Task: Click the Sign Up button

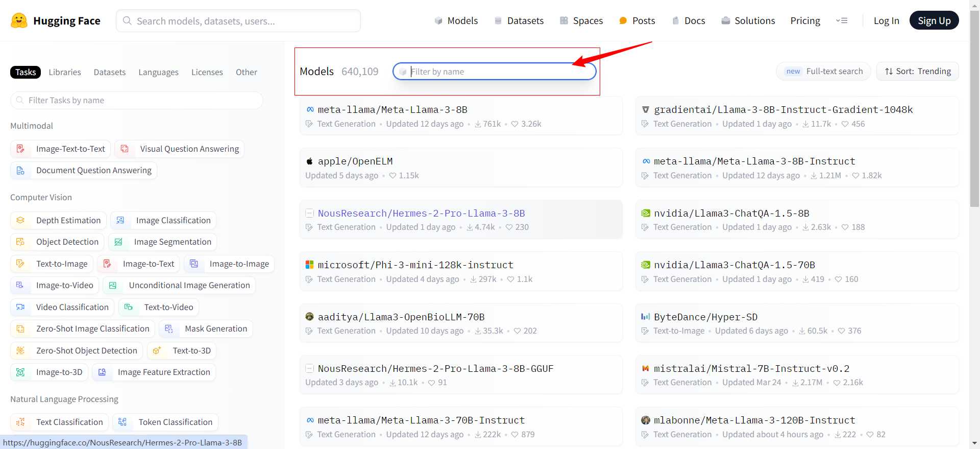Action: (934, 20)
